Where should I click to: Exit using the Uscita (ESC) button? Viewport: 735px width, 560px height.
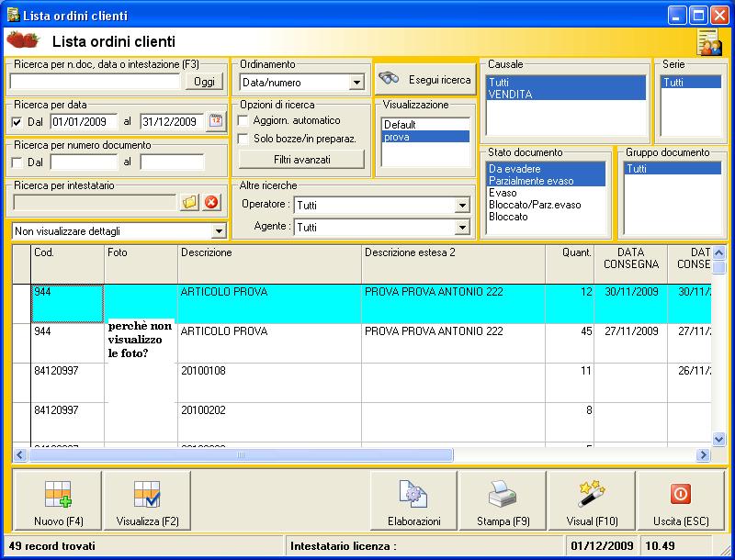click(680, 501)
